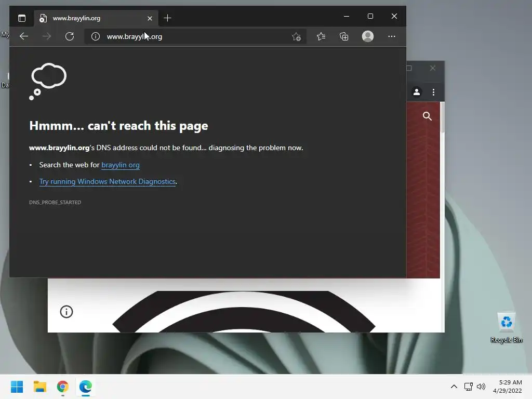Open Edge Settings and more menu

tap(392, 36)
